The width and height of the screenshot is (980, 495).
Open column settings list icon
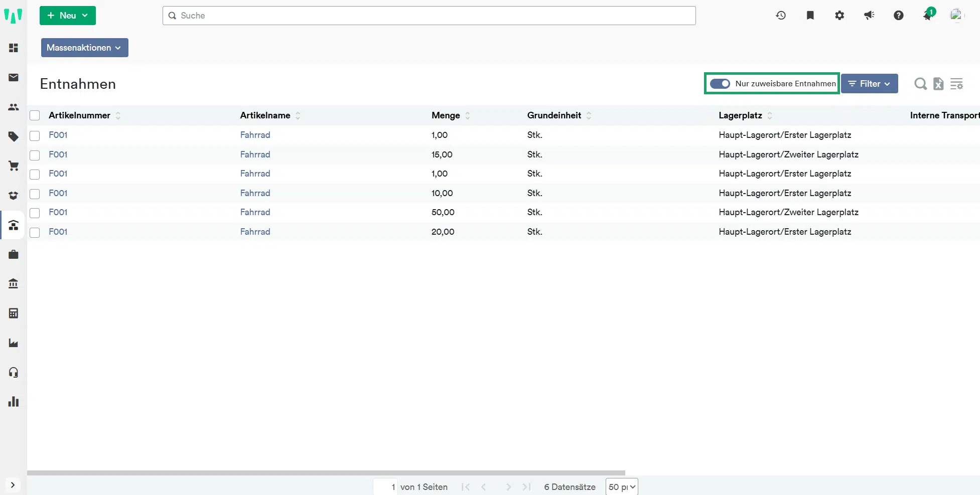pos(956,84)
